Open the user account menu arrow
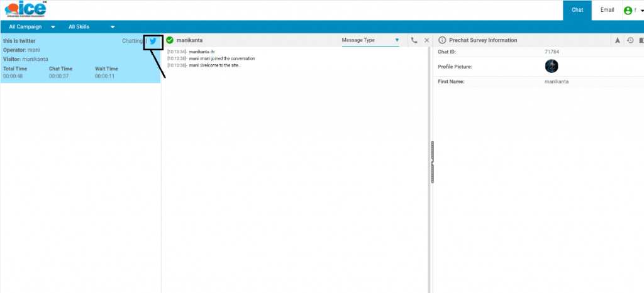This screenshot has height=293, width=644. tap(641, 11)
